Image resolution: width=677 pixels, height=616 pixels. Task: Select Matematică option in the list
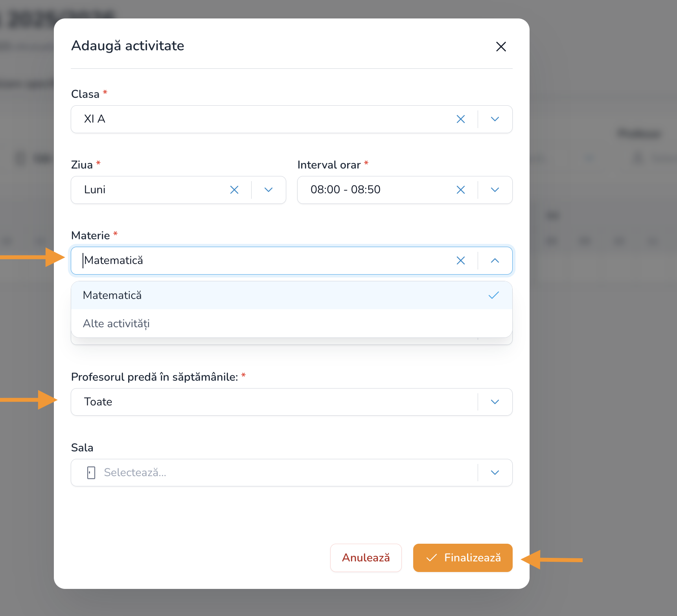(x=112, y=295)
